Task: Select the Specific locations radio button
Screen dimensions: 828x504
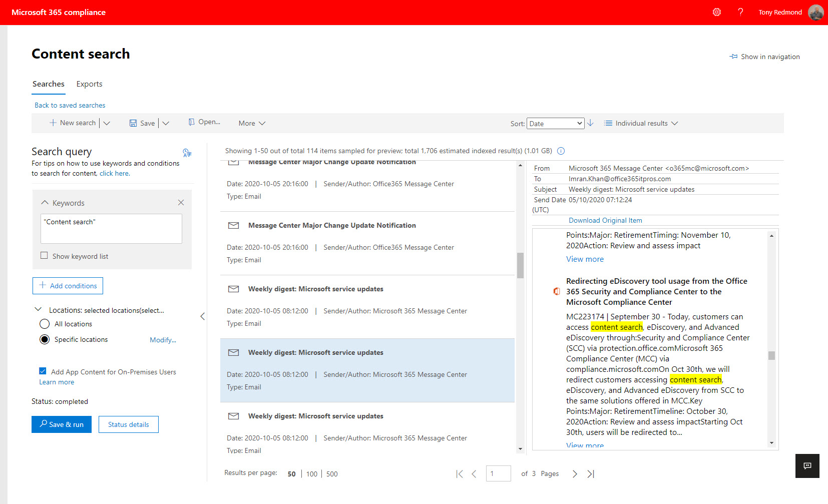Action: click(45, 339)
